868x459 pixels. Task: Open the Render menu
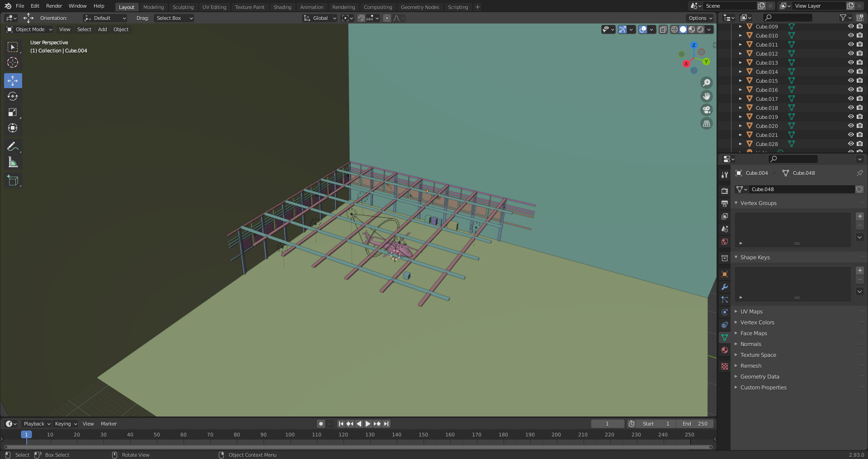point(54,6)
